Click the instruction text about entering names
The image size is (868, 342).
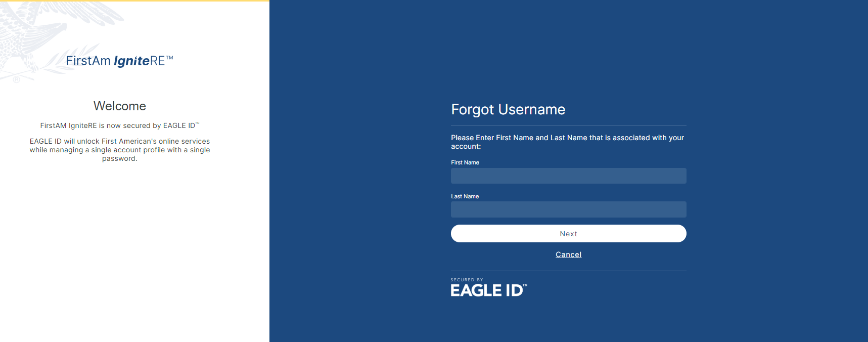pos(567,142)
